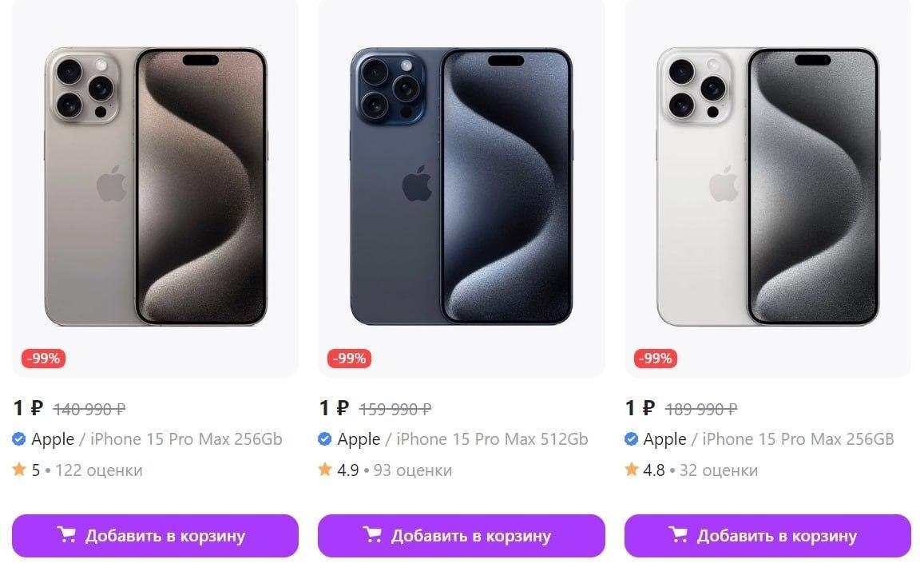Click the star icon next to rating 4.8
Image resolution: width=924 pixels, height=575 pixels.
(x=631, y=470)
